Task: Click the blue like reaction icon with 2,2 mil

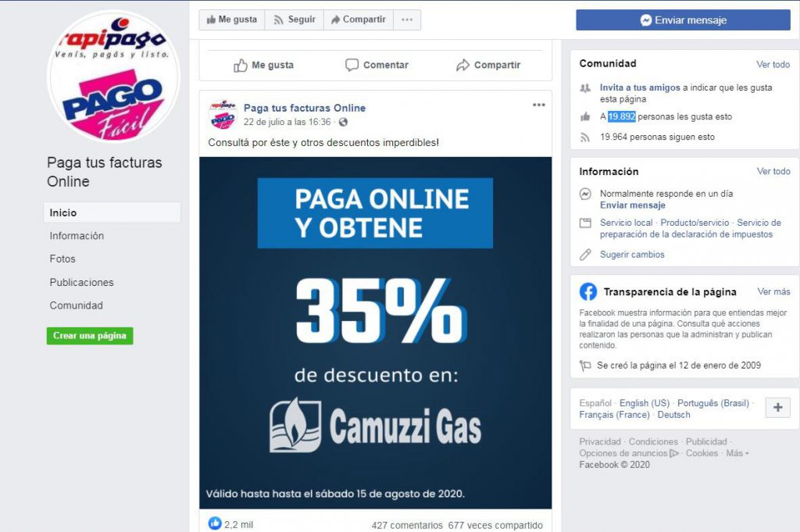Action: tap(215, 523)
